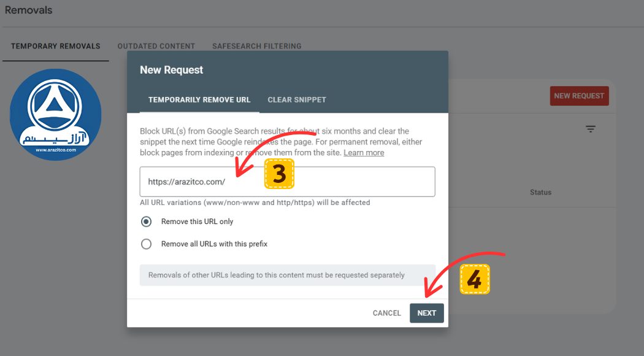Switch to the Clear Snippet tab
This screenshot has height=356, width=644.
297,99
